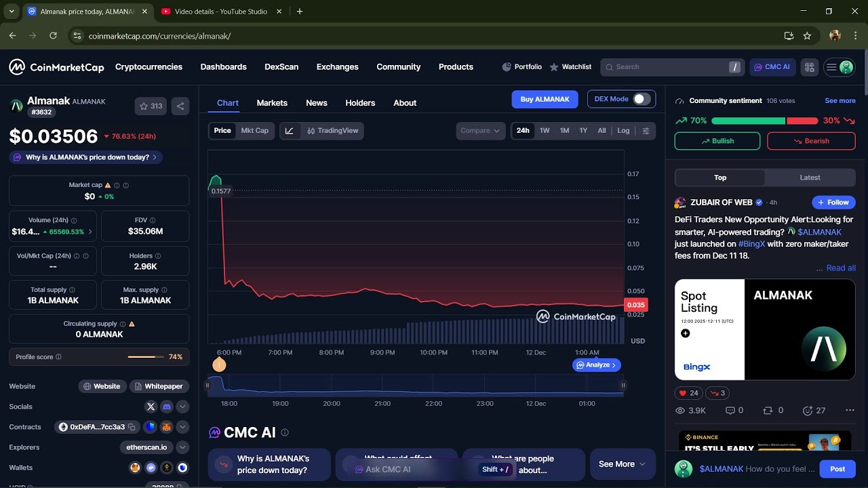Expand more Socials links chevron

tap(182, 407)
